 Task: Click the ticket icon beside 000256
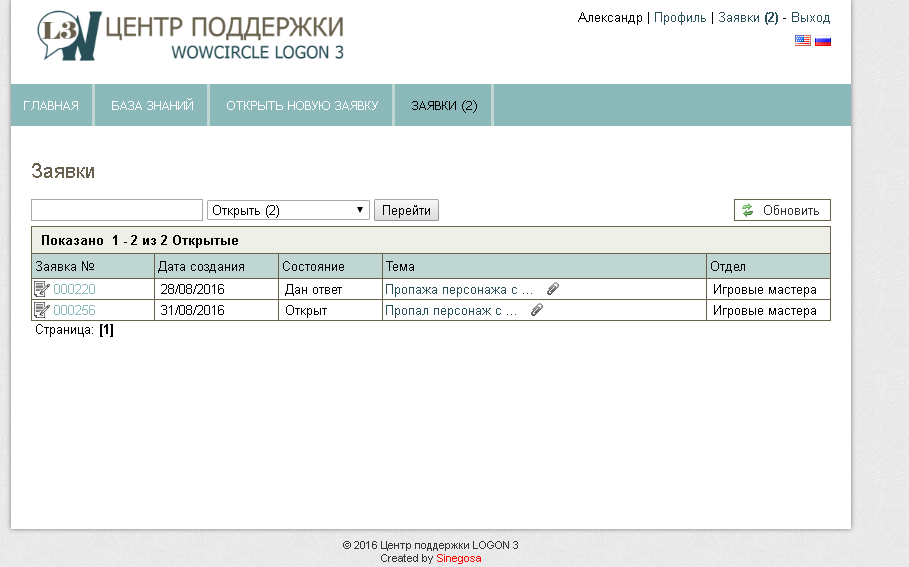pyautogui.click(x=41, y=310)
